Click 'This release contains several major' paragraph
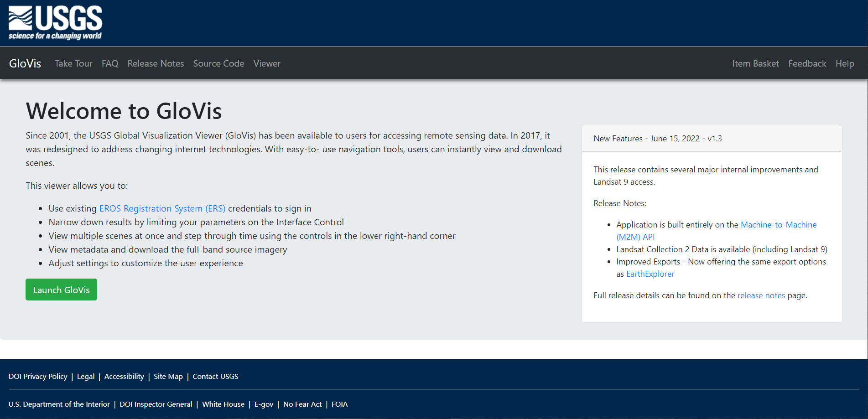The image size is (868, 419). click(x=706, y=176)
